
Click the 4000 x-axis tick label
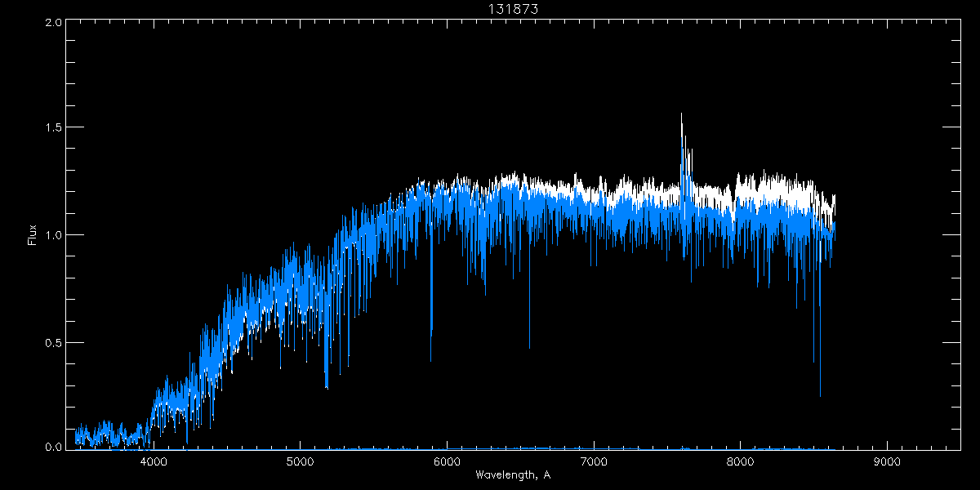(154, 462)
